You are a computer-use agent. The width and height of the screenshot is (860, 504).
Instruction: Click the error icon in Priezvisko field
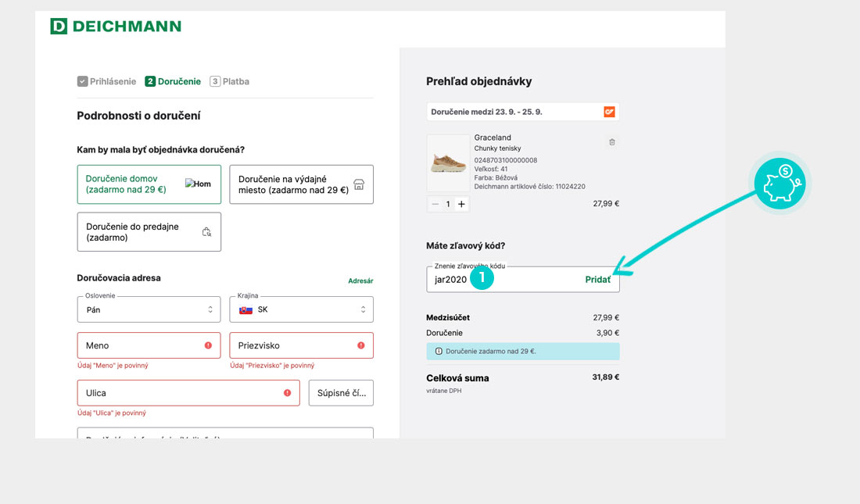pyautogui.click(x=360, y=345)
